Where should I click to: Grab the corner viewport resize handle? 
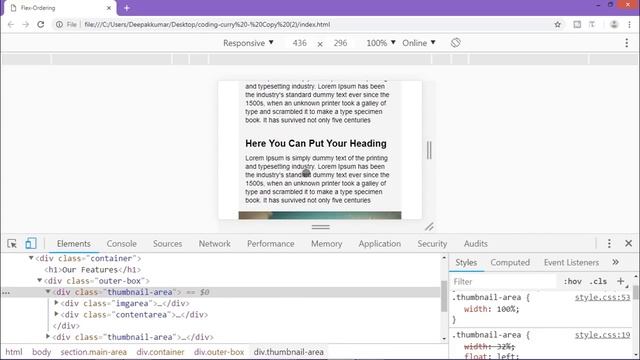pos(429,227)
